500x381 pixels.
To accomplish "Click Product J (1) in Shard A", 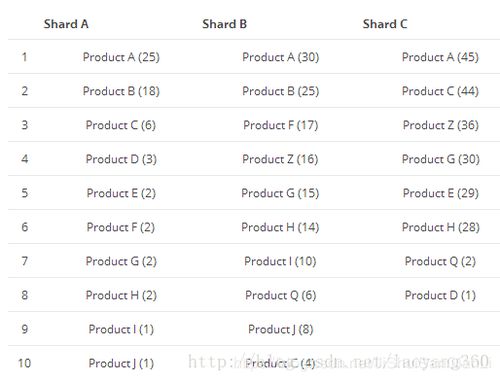I will 121,363.
